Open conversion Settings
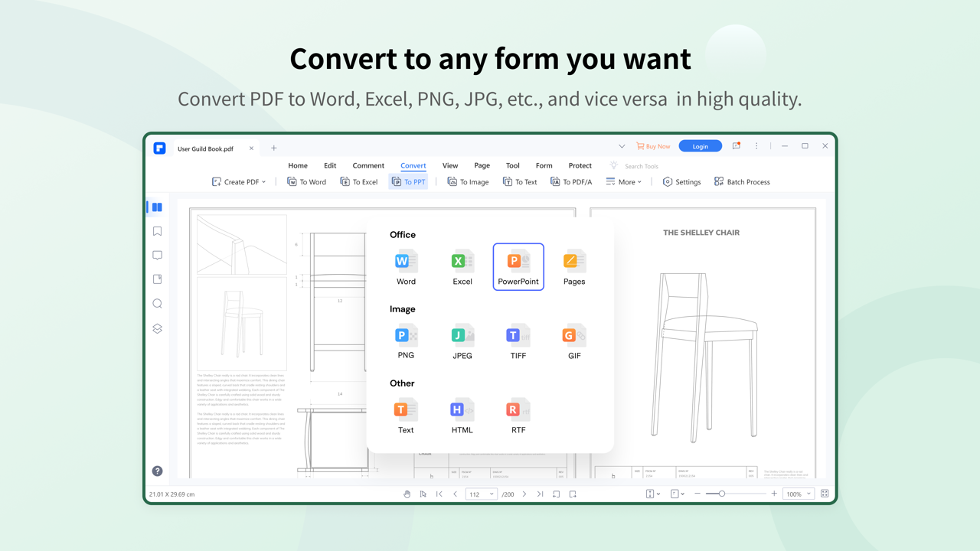The width and height of the screenshot is (980, 551). pyautogui.click(x=681, y=182)
